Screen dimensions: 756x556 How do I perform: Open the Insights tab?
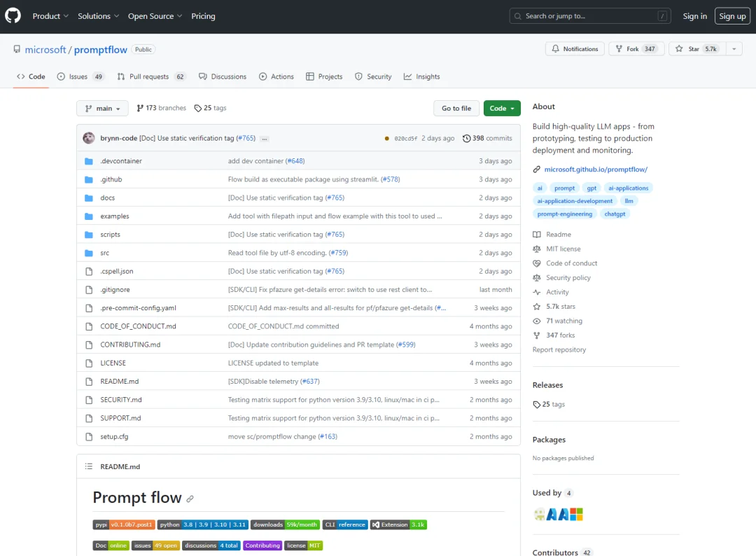click(421, 76)
